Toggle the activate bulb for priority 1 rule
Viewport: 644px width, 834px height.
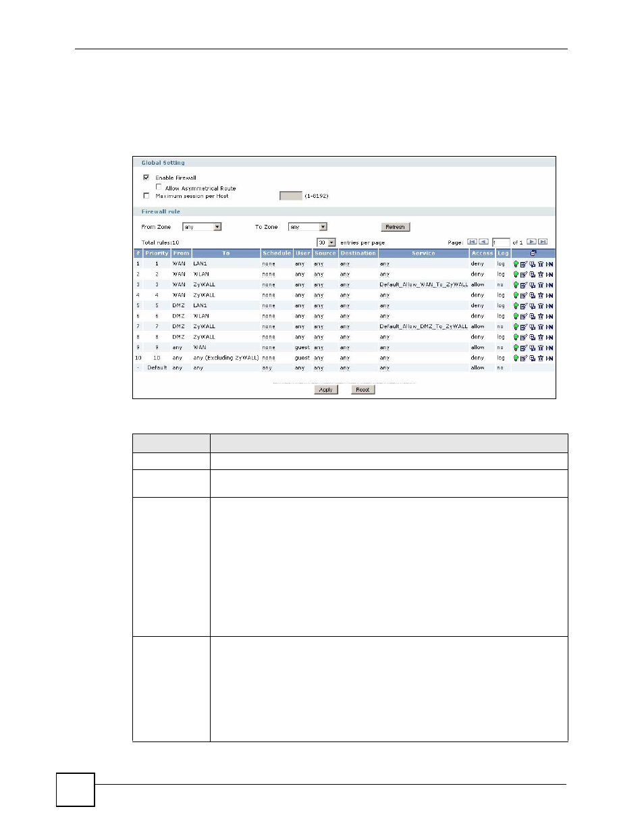pyautogui.click(x=516, y=264)
